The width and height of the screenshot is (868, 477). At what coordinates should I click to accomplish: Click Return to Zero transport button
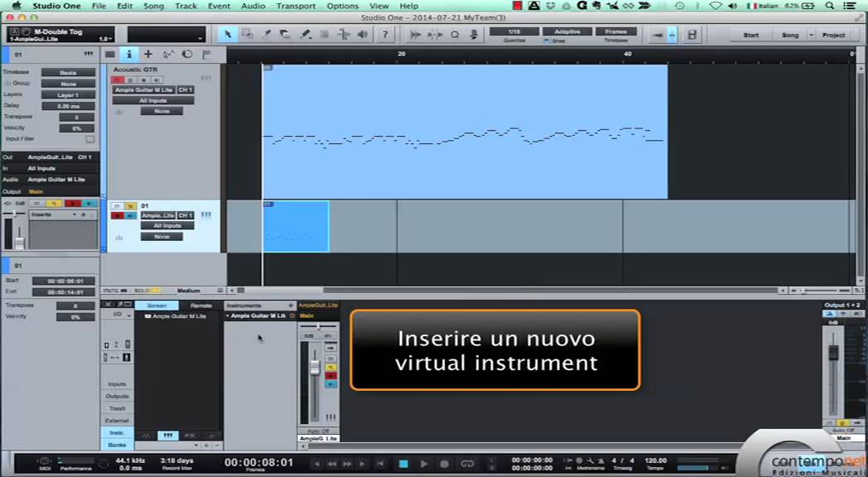(x=380, y=464)
